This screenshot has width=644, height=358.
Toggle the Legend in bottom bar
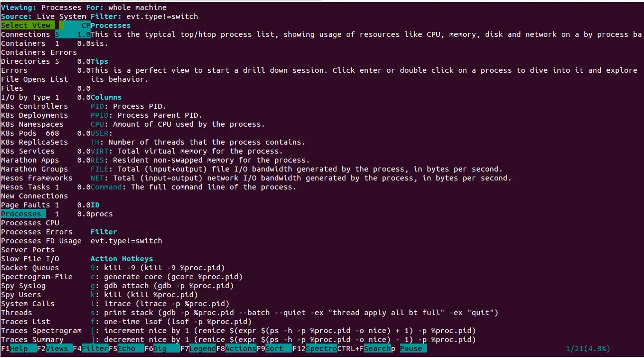(203, 349)
